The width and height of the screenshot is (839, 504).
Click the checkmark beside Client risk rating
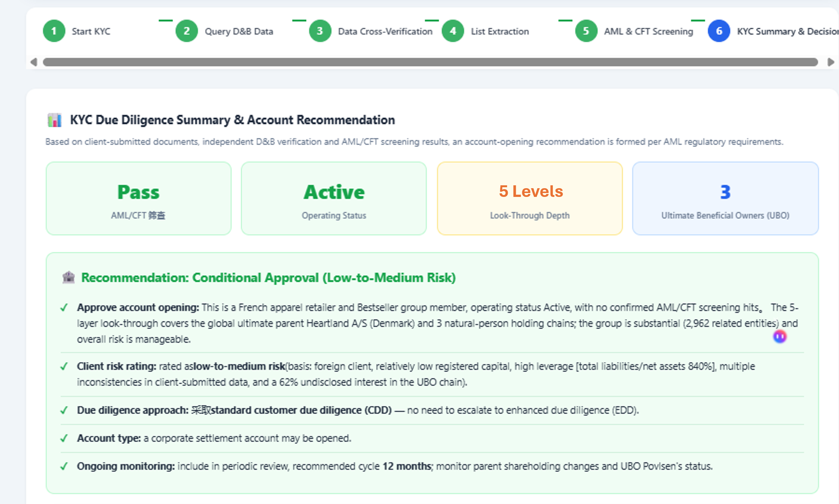(x=64, y=366)
